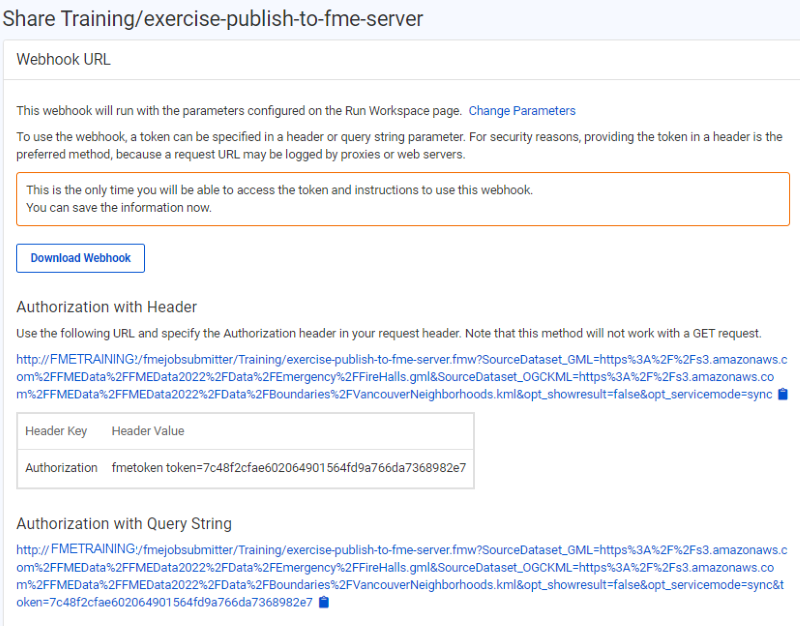Click the token access warning box
Image resolution: width=800 pixels, height=626 pixels.
point(400,198)
